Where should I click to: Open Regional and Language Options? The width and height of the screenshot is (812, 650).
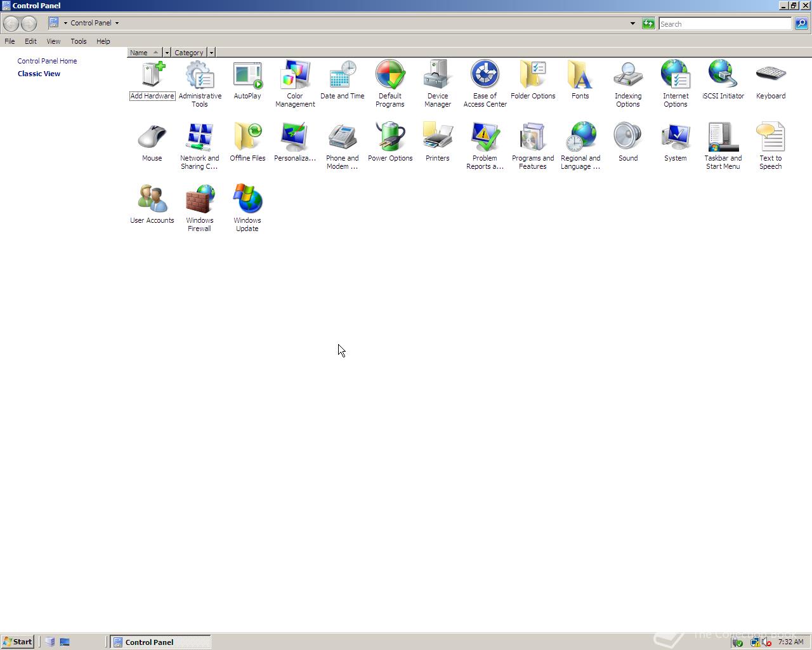click(x=580, y=145)
